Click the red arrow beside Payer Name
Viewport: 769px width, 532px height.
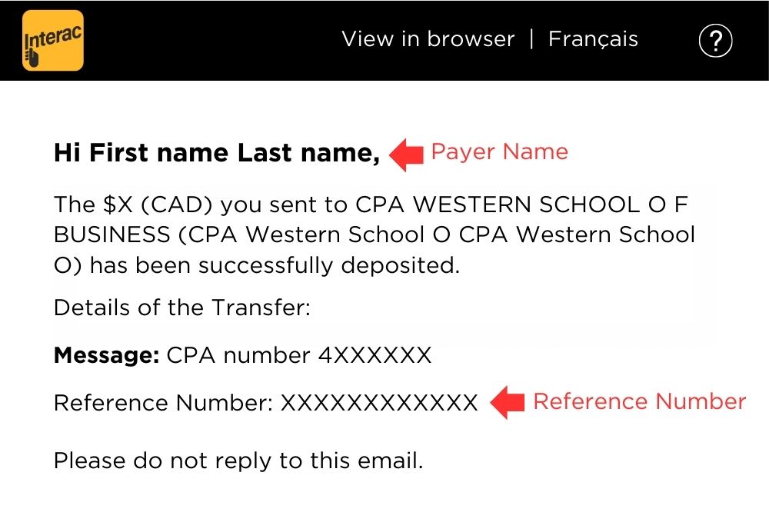pos(406,155)
